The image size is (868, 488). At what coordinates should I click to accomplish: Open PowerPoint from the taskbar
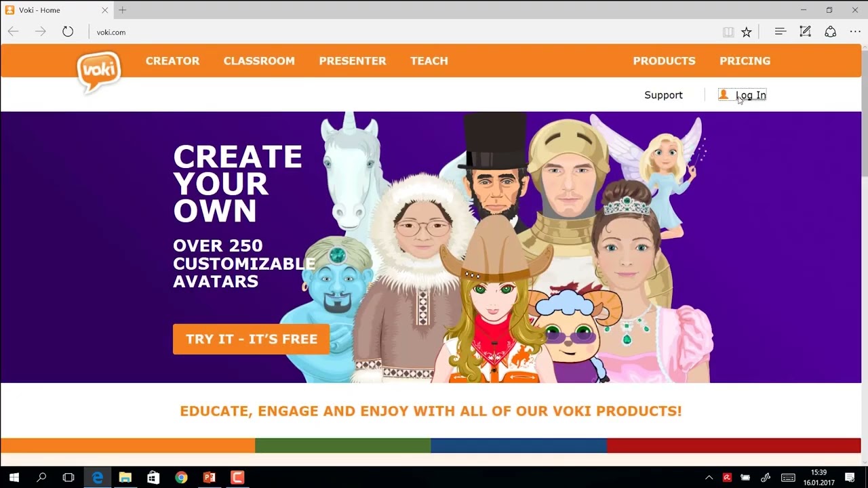click(209, 477)
